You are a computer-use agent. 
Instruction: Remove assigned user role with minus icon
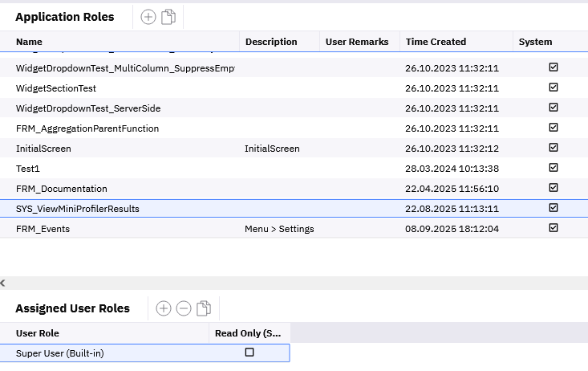[184, 308]
